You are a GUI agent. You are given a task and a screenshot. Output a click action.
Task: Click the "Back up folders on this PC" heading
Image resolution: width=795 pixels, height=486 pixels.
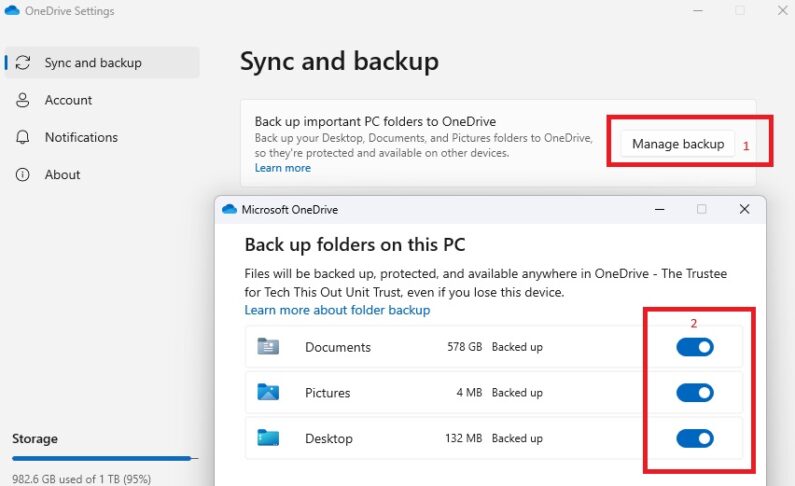point(355,245)
